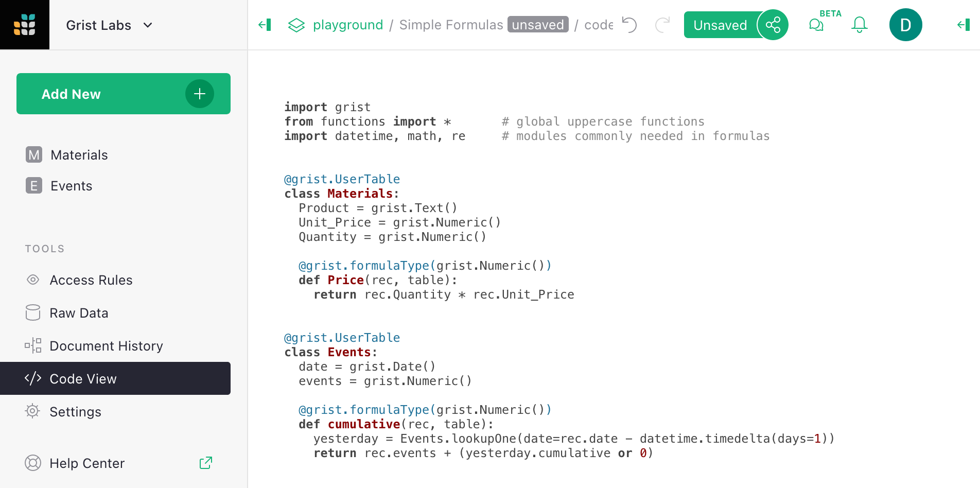
Task: Open document Settings
Action: 75,411
